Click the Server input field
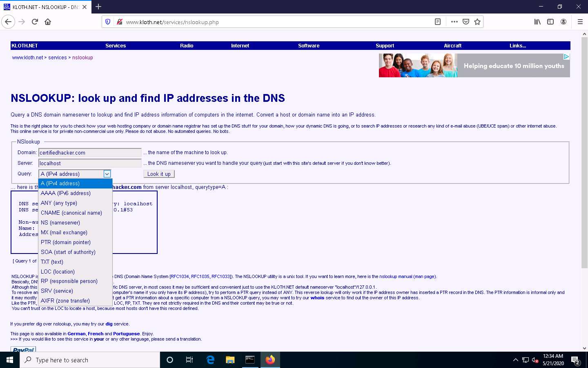Viewport: 588px width, 368px height. [x=90, y=163]
